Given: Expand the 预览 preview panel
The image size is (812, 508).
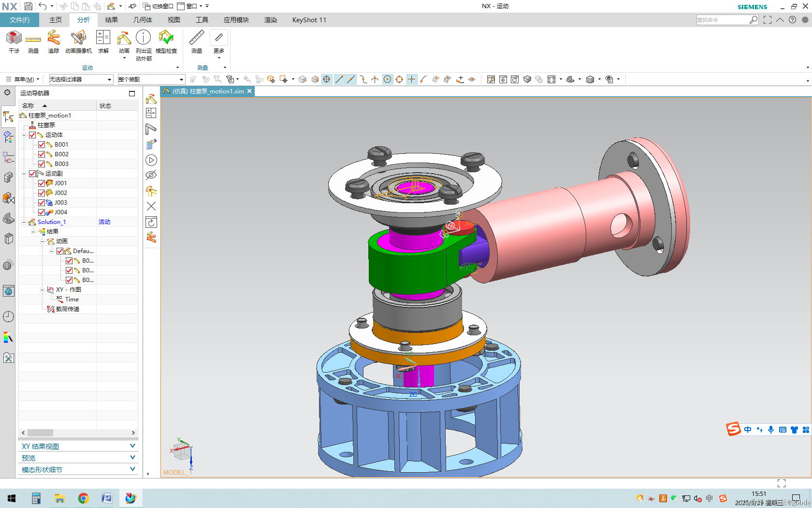Looking at the screenshot, I should (x=78, y=458).
